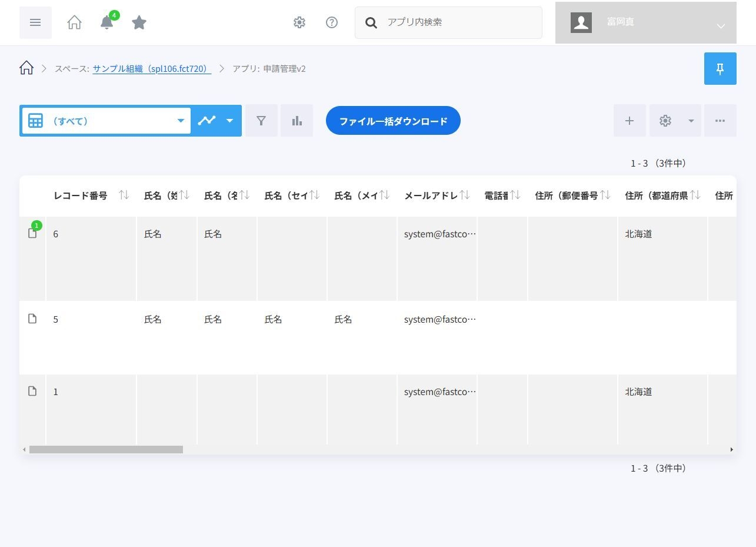Open notifications bell with badge
Viewport: 756px width, 547px height.
pos(106,22)
